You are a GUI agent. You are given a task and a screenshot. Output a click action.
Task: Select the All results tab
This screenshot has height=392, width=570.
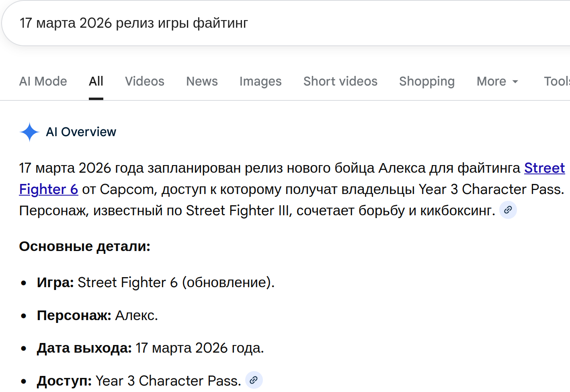(96, 81)
